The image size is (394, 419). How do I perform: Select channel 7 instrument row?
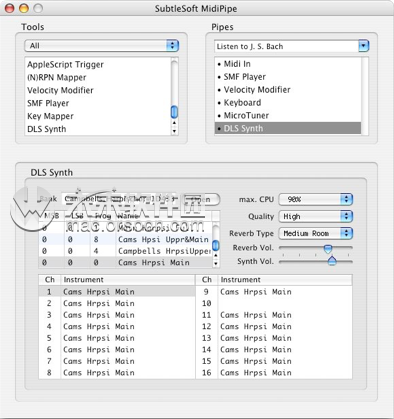117,361
